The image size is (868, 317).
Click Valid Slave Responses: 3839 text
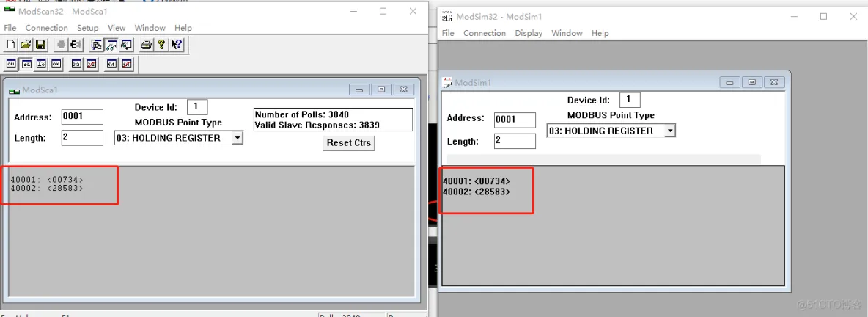click(x=317, y=125)
